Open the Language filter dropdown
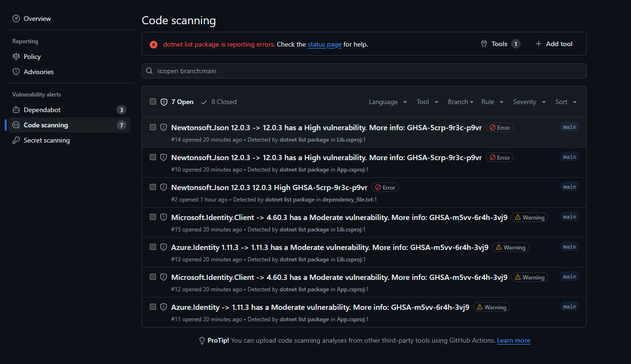The width and height of the screenshot is (631, 364). (x=388, y=102)
